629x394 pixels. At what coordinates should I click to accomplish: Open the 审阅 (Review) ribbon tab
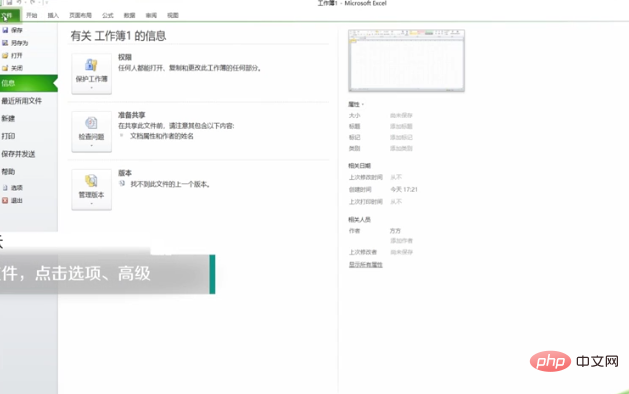tap(151, 16)
